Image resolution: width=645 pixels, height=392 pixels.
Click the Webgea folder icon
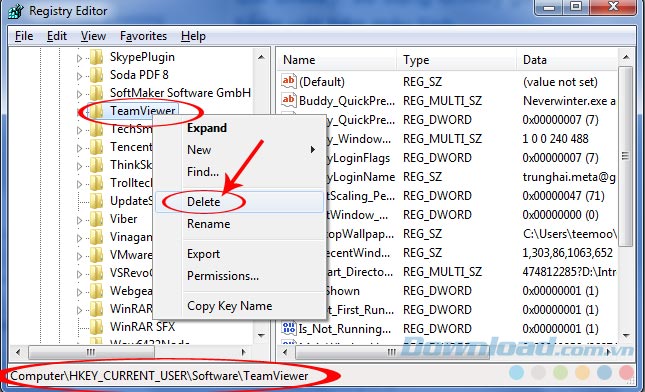[x=96, y=291]
